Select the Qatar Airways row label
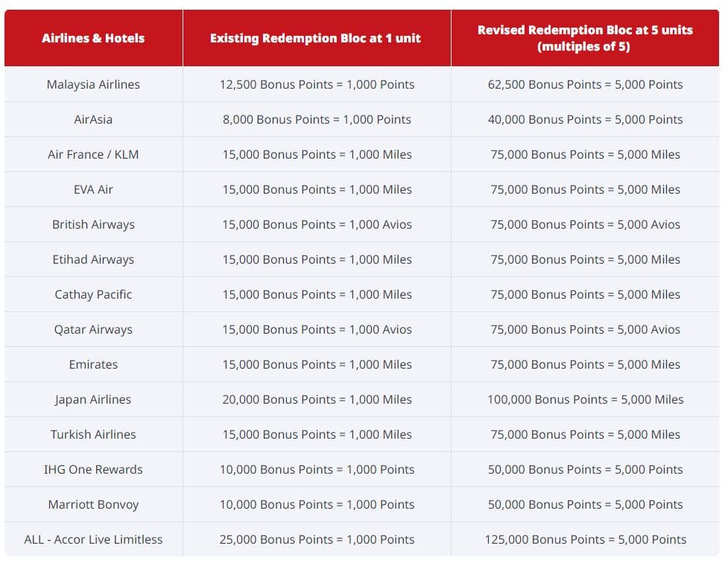This screenshot has height=563, width=728. (x=92, y=329)
